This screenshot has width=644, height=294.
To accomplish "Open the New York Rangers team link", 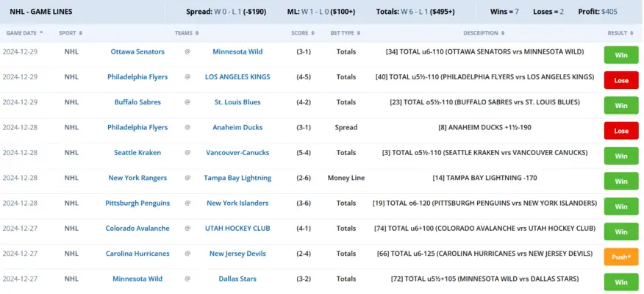I will click(x=137, y=178).
